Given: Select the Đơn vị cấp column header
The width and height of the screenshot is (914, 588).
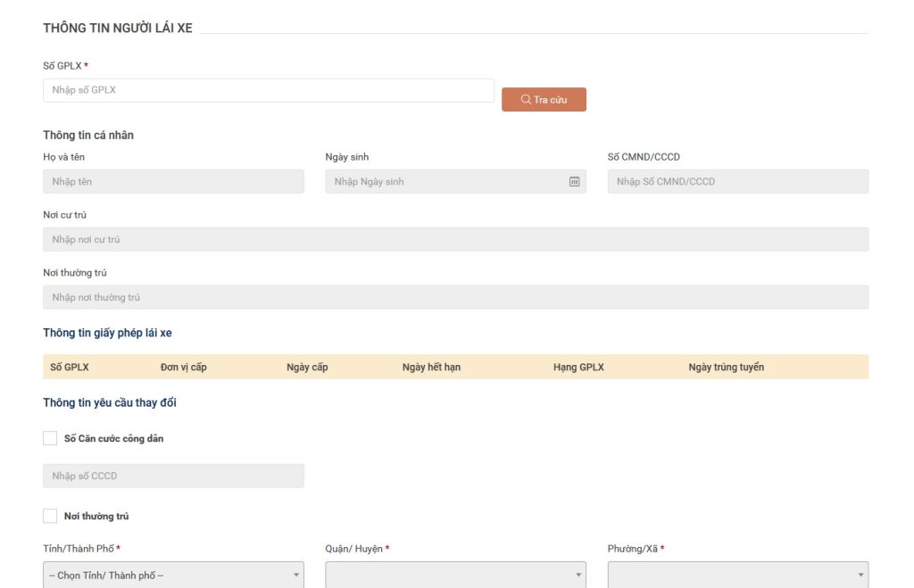Looking at the screenshot, I should (184, 368).
